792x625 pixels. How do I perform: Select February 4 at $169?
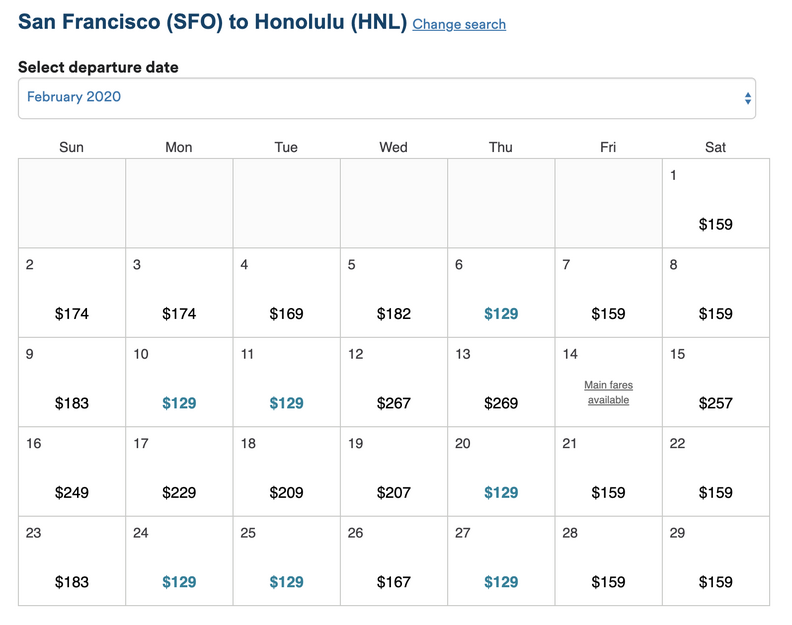coord(286,314)
